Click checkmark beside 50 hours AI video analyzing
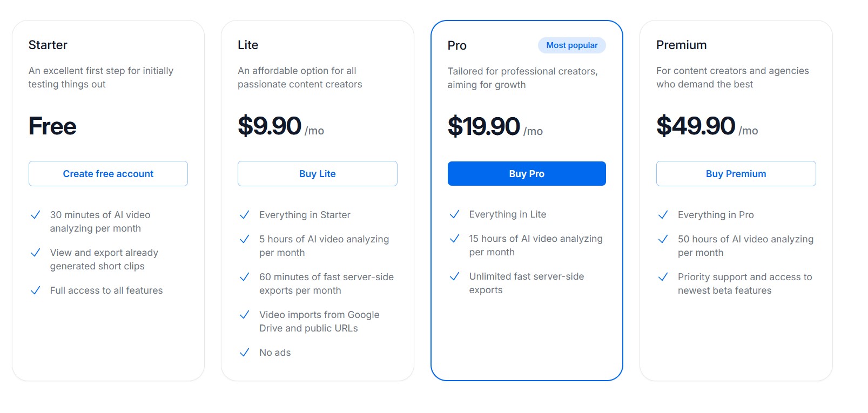Screen dimensions: 868x413 point(663,239)
